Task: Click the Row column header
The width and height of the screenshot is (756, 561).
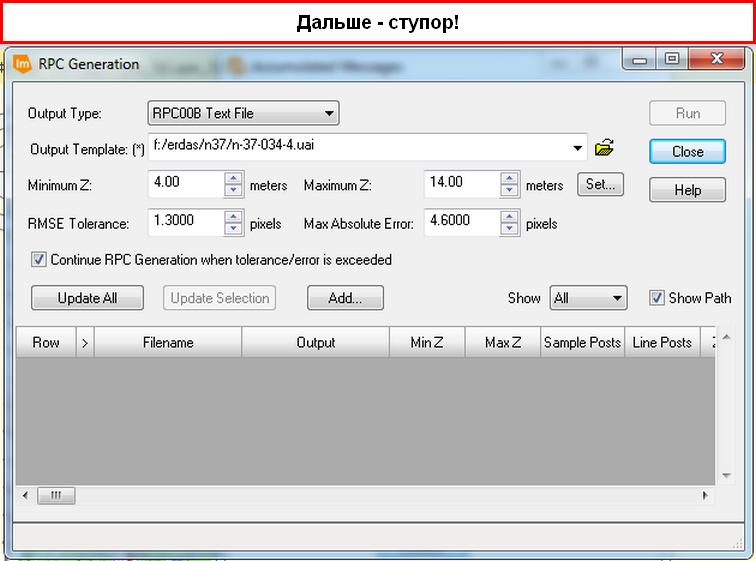Action: tap(46, 342)
